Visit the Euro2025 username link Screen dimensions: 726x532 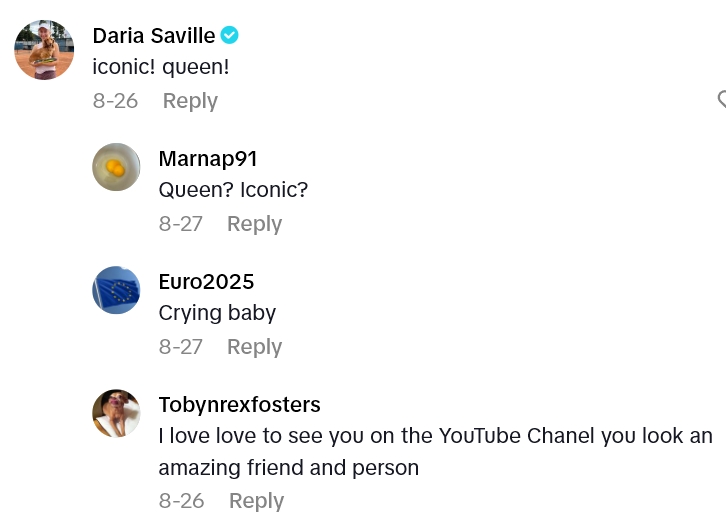pos(206,282)
